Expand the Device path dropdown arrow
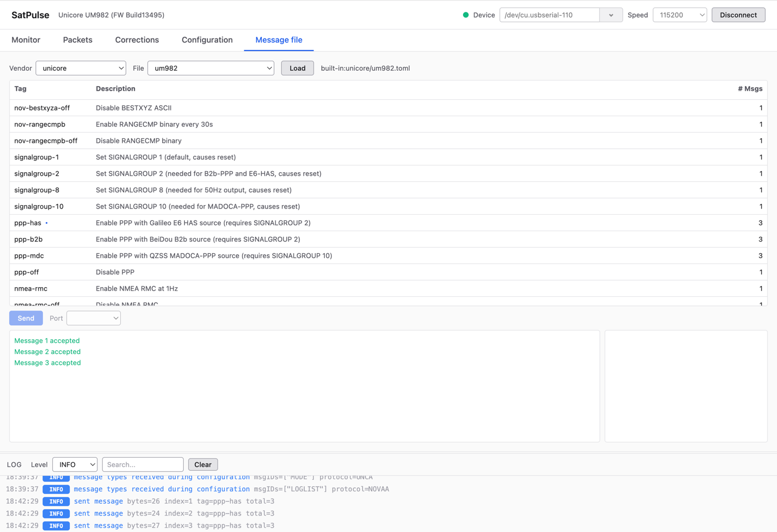 pyautogui.click(x=611, y=15)
